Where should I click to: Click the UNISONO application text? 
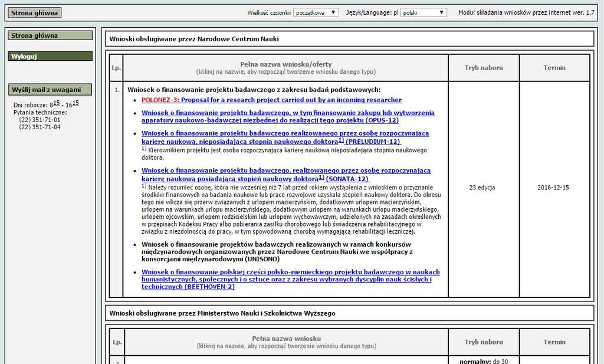tap(277, 251)
